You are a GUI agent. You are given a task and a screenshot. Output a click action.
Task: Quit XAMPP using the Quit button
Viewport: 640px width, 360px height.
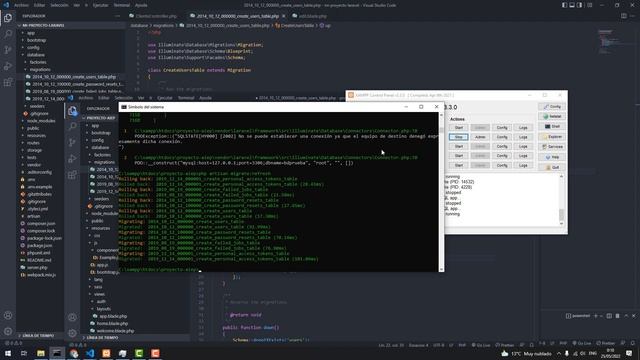point(552,167)
